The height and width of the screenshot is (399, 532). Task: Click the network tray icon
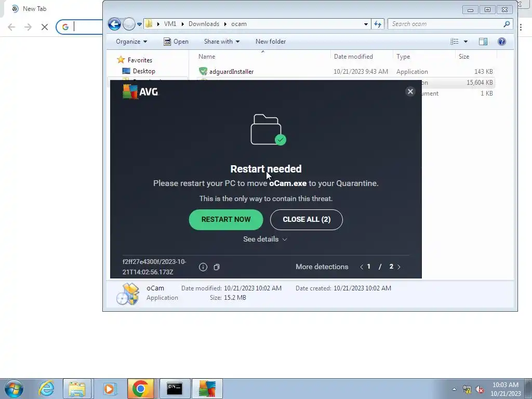click(467, 389)
